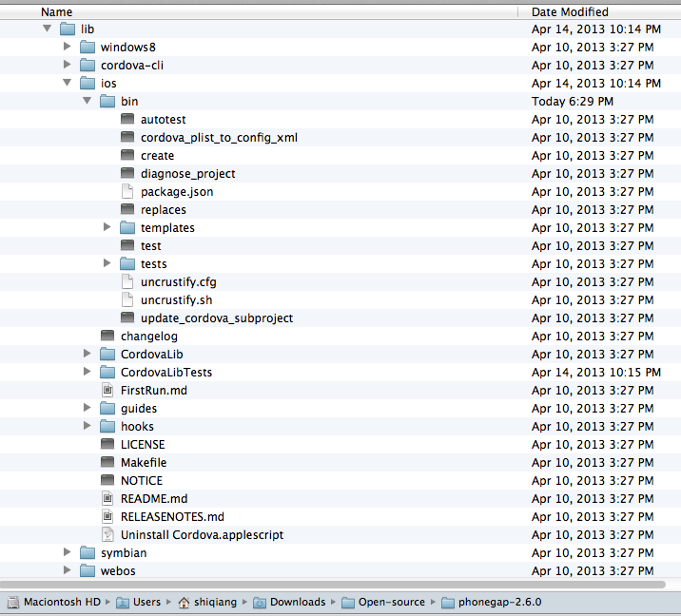The image size is (681, 616).
Task: Click the replaces executable icon
Action: click(x=127, y=209)
